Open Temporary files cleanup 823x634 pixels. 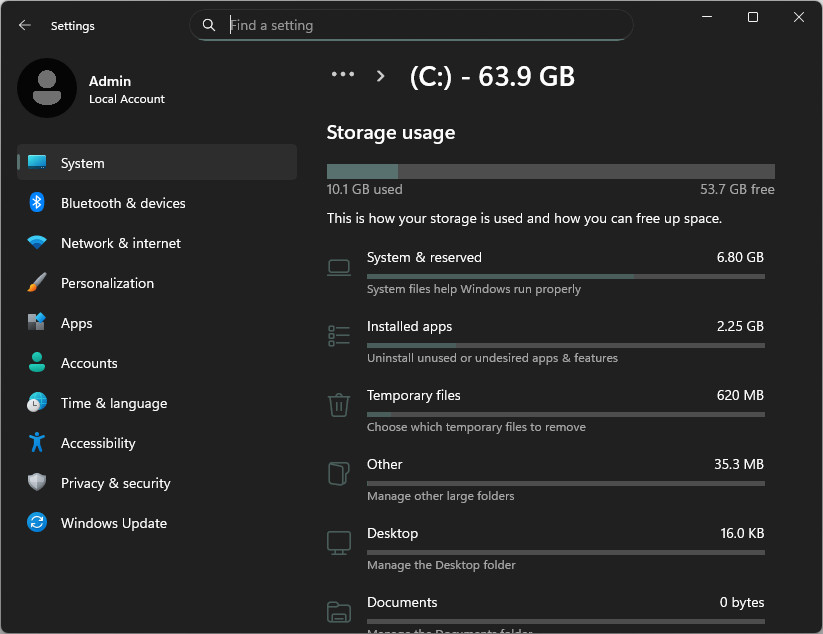click(x=546, y=411)
